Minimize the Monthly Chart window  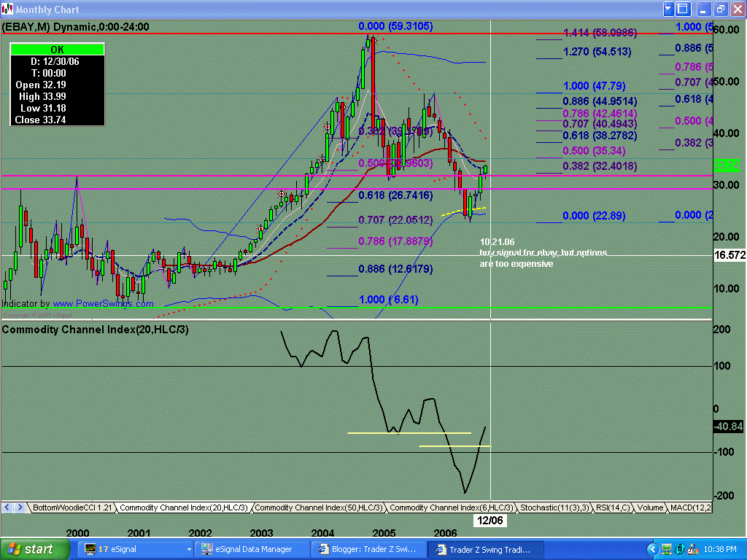click(x=703, y=9)
